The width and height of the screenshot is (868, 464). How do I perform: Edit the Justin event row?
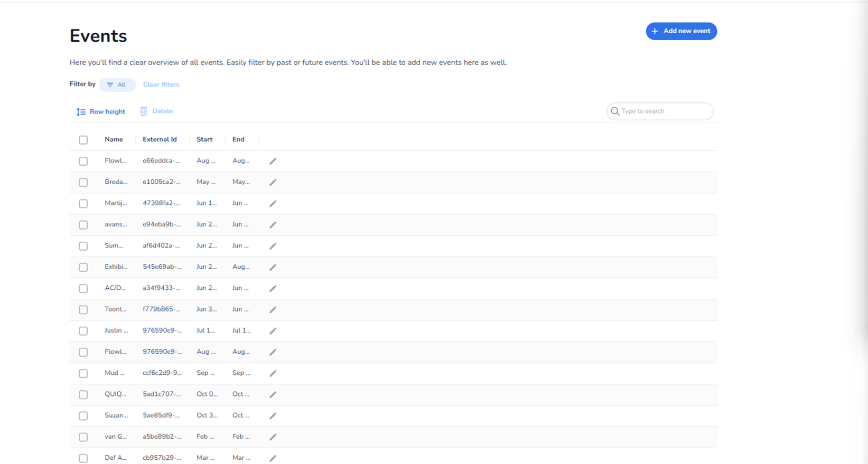coord(273,331)
